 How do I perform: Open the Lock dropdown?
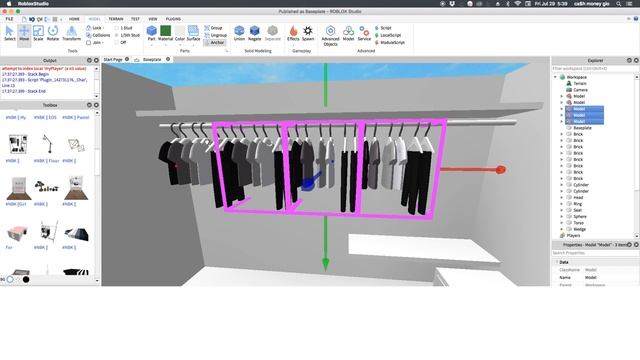pos(95,28)
